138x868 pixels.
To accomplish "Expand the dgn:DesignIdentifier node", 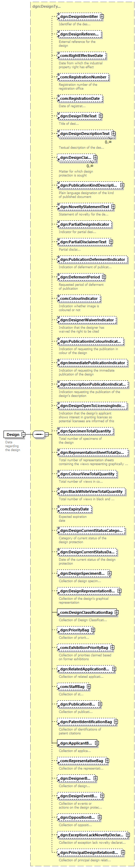I will coord(102,16).
